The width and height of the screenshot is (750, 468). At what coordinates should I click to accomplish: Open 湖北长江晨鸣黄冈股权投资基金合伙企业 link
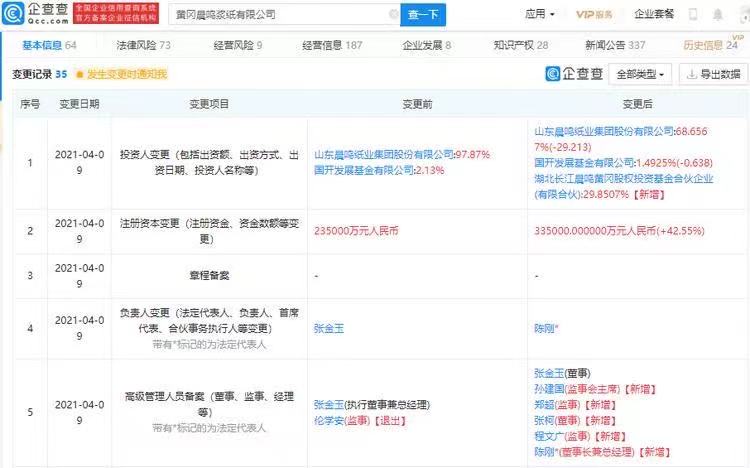[x=624, y=186]
